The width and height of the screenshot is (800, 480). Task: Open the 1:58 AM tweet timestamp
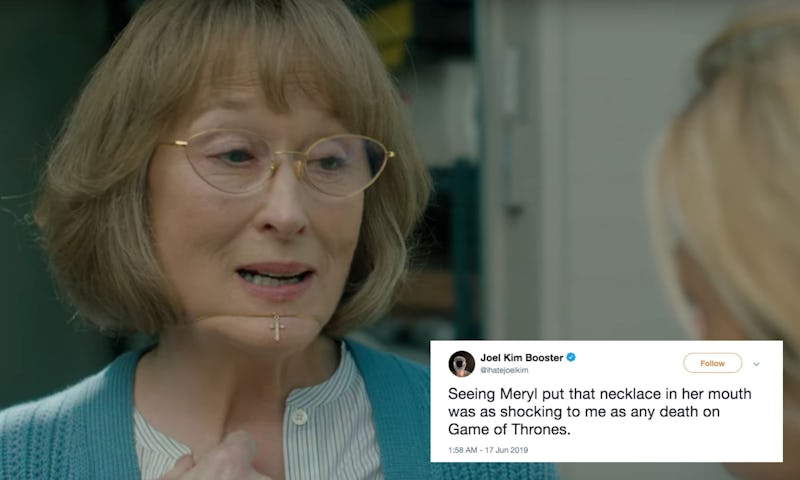click(462, 450)
